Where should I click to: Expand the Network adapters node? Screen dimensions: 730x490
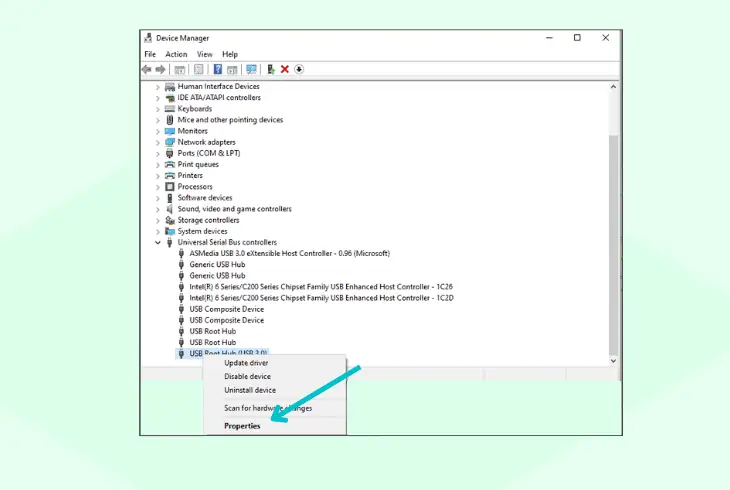tap(157, 143)
